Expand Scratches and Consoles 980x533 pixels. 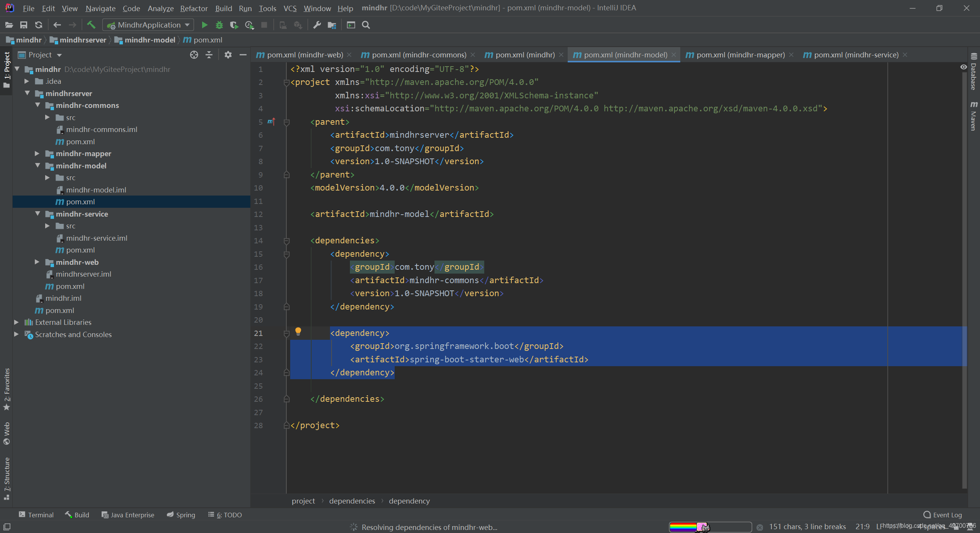pos(16,334)
